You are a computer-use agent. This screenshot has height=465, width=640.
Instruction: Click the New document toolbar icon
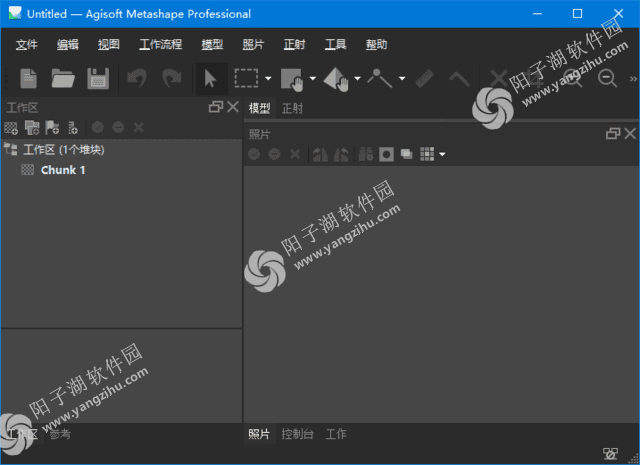pos(28,78)
